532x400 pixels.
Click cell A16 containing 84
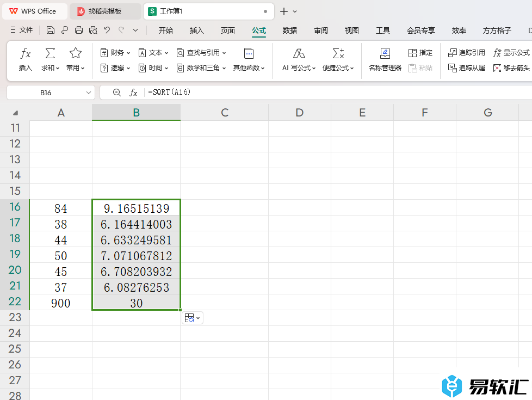pyautogui.click(x=61, y=208)
